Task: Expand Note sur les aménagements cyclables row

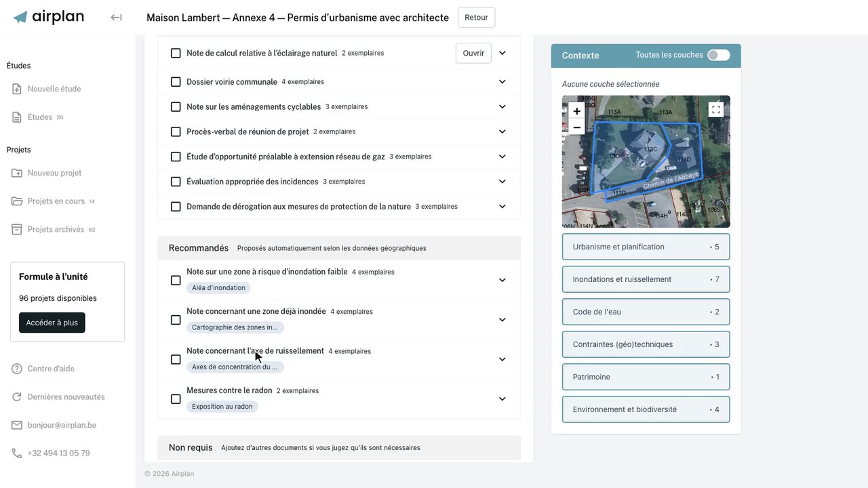Action: tap(502, 107)
